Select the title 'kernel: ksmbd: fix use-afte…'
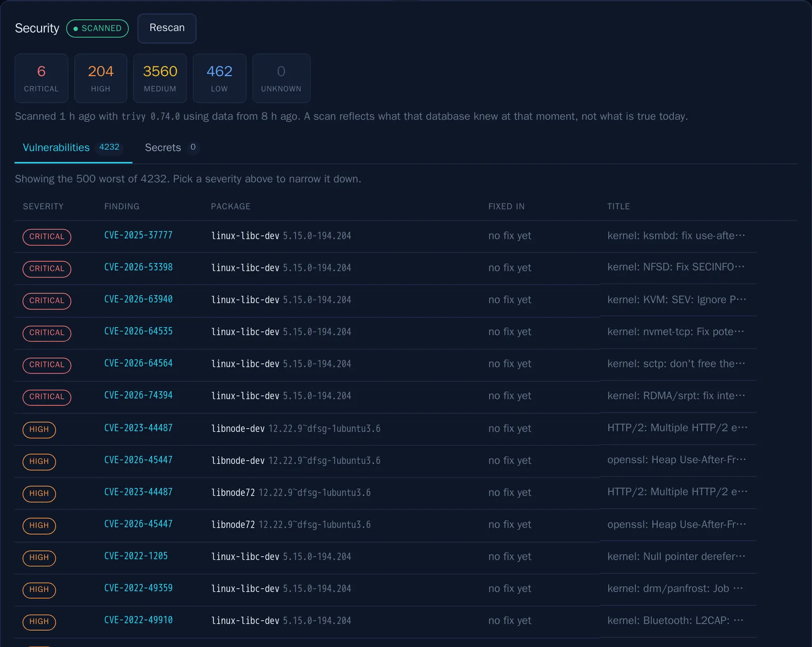 (676, 235)
